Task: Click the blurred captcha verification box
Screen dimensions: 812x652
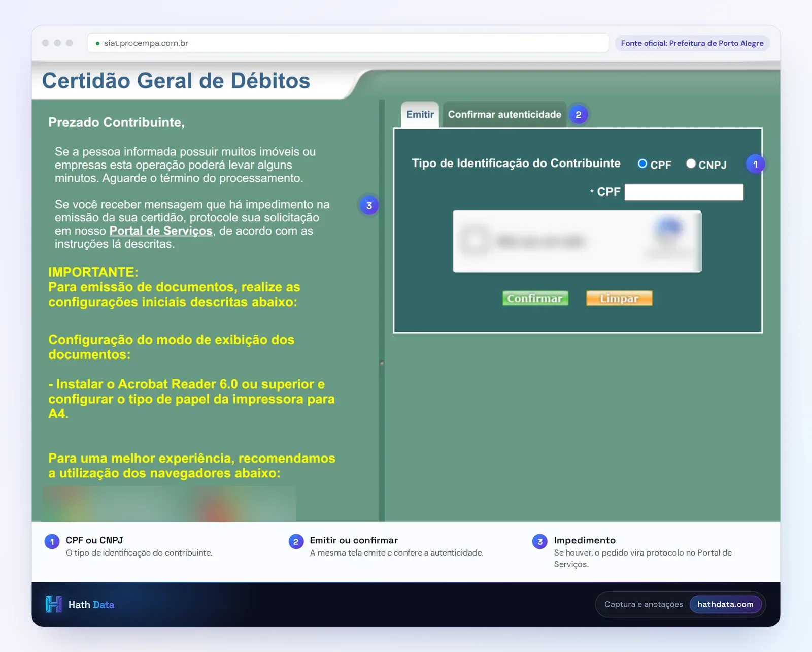Action: tap(577, 241)
